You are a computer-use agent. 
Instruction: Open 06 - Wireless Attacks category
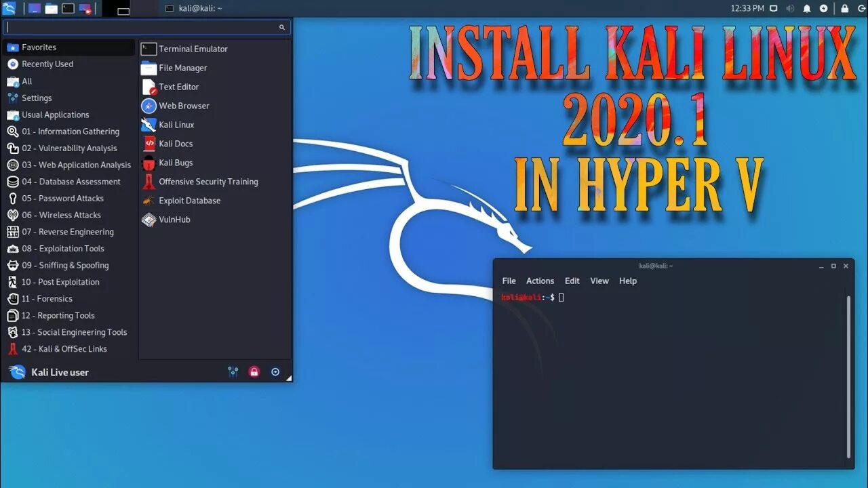69,215
